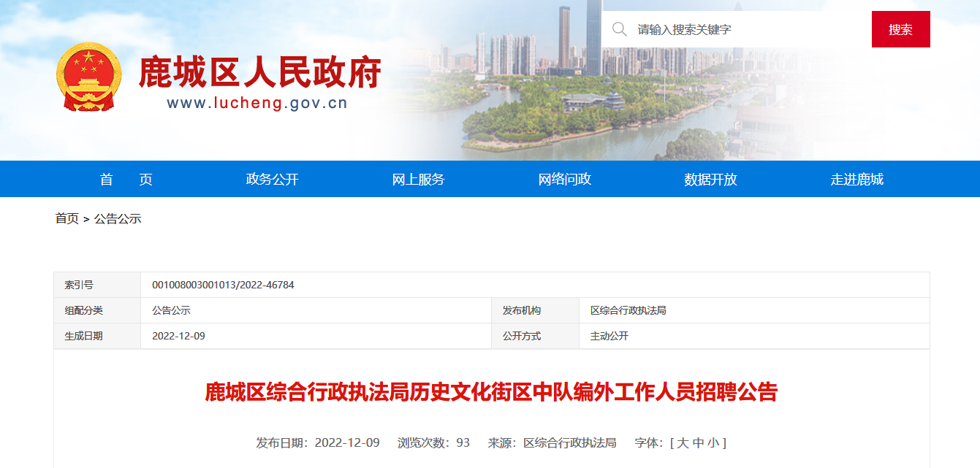
Task: Click 公告公示 in the breadcrumb trail
Action: (x=118, y=218)
